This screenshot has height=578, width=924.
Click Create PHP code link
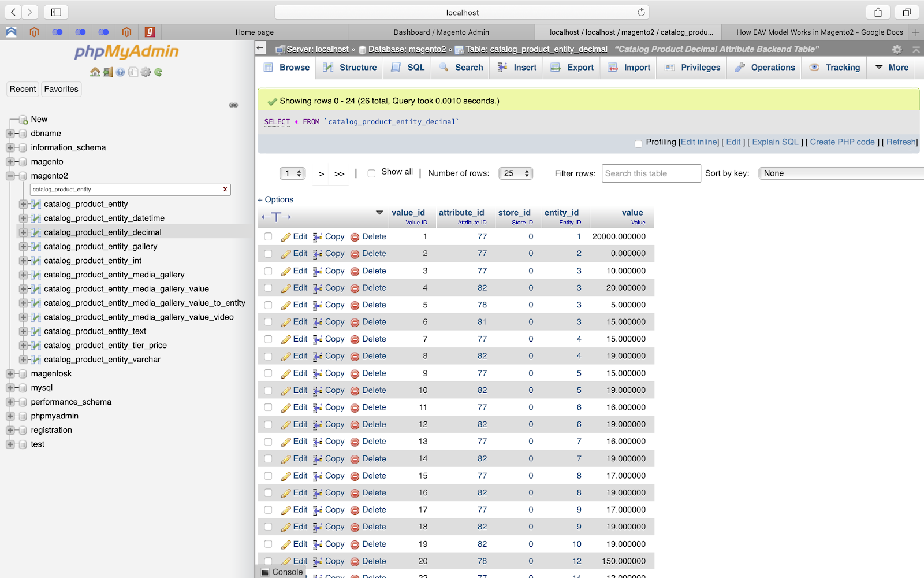(843, 142)
